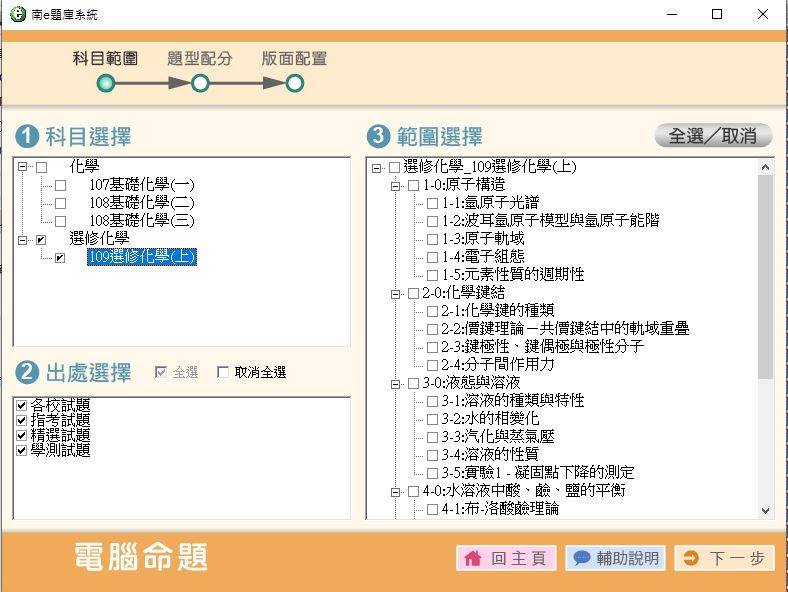Uncheck the 各校試題 source

(21, 405)
